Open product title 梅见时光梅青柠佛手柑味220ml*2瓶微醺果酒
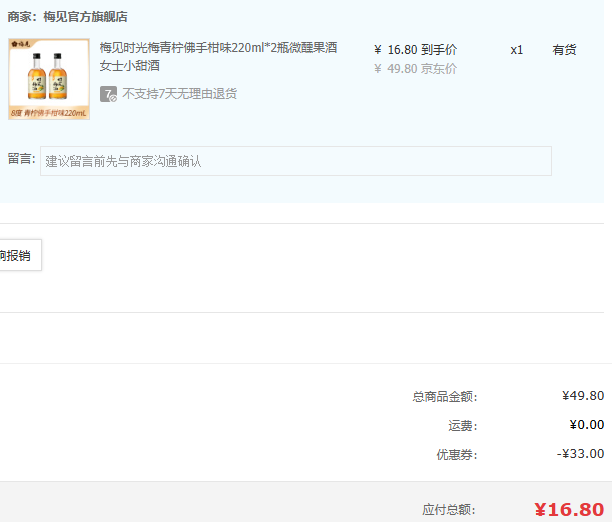612x522 pixels. coord(218,57)
